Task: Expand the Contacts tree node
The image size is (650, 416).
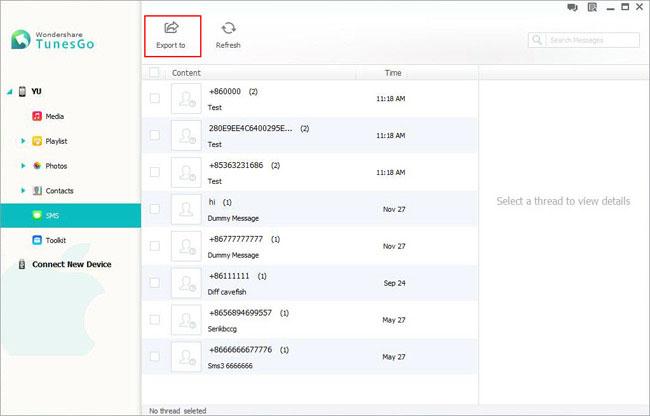Action: [x=23, y=191]
